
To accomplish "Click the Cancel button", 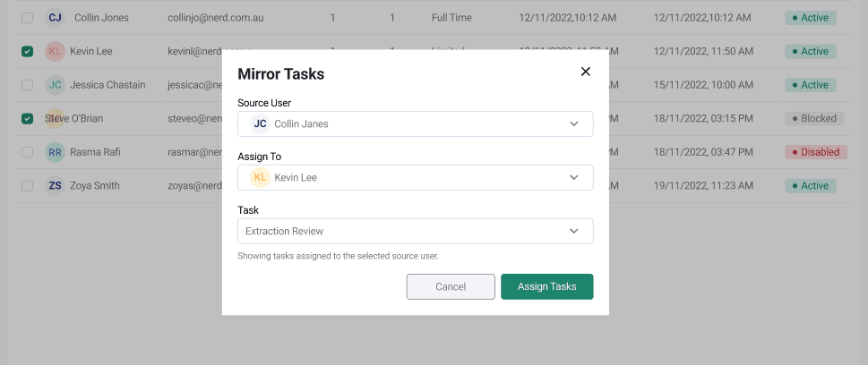I will [x=451, y=286].
